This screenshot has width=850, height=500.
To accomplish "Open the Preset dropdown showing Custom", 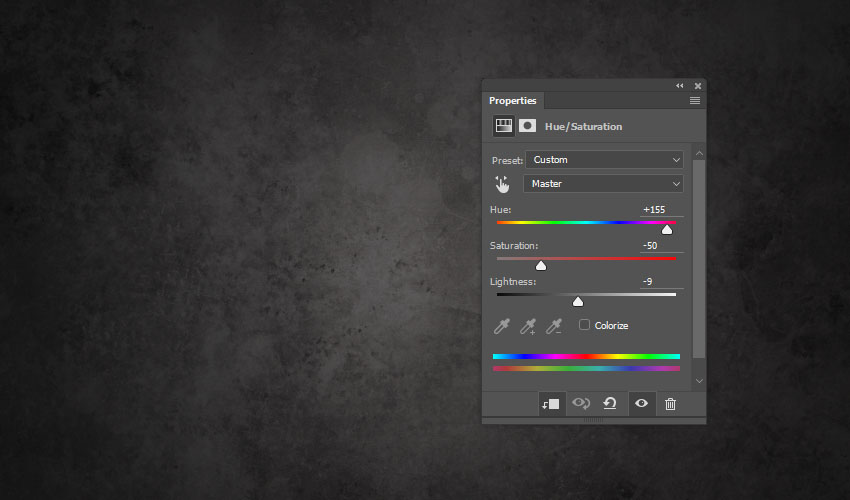I will [x=604, y=160].
